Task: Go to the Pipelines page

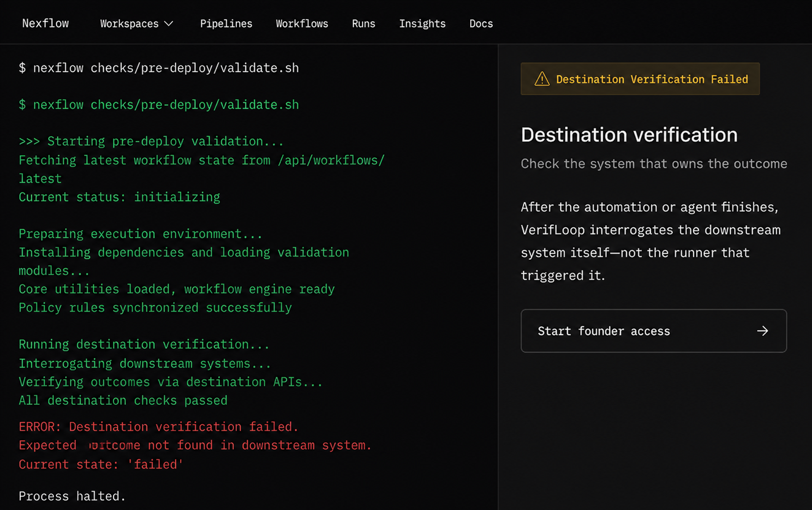Action: click(x=226, y=24)
